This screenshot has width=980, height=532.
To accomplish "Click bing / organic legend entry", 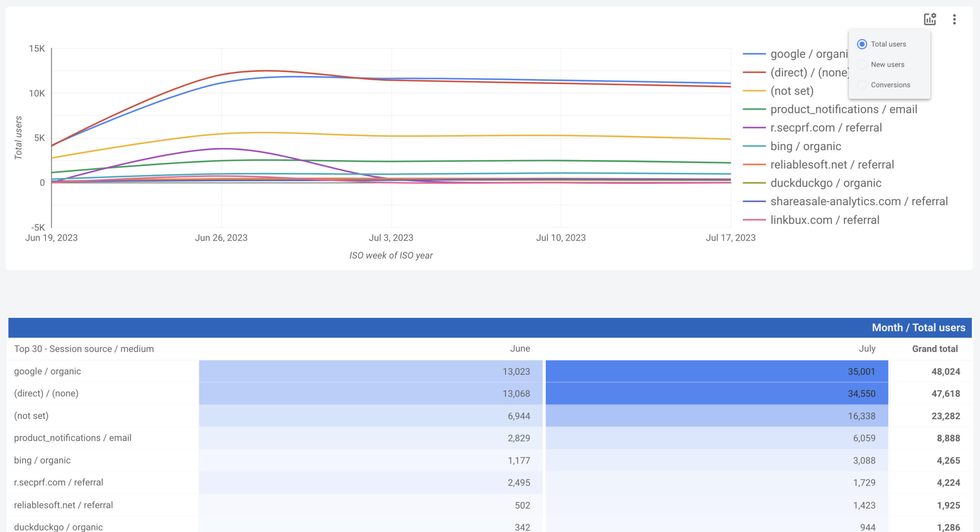I will pyautogui.click(x=805, y=146).
